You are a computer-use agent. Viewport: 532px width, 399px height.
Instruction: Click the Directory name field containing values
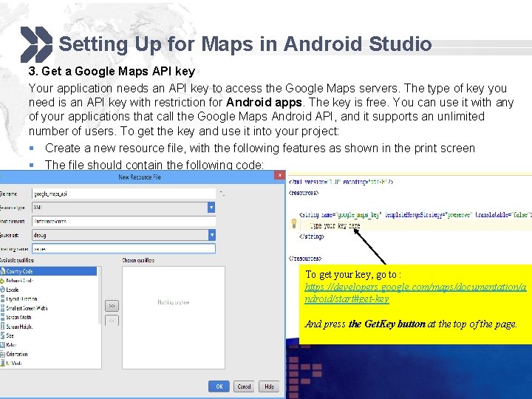tap(123, 249)
